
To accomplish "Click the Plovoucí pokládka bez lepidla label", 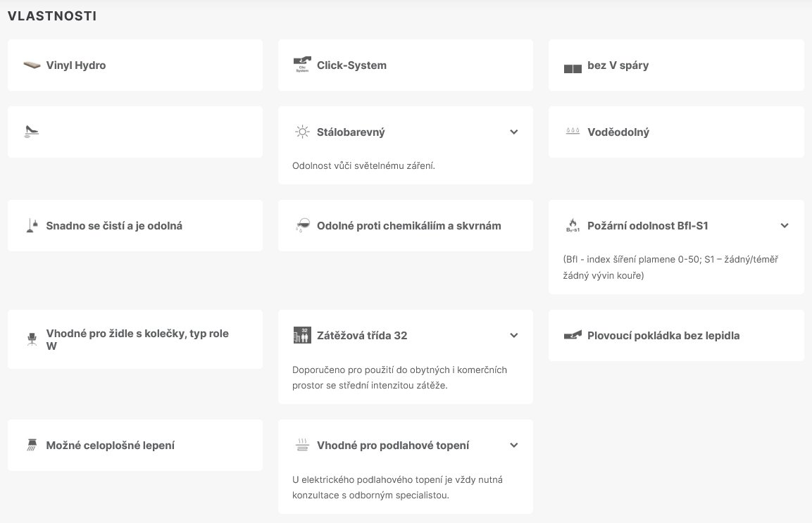I will (x=663, y=336).
